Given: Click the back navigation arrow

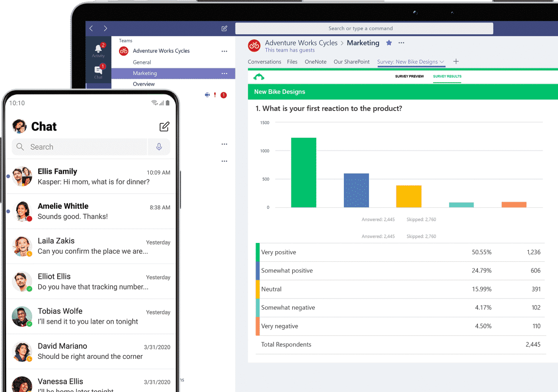Looking at the screenshot, I should pos(91,29).
